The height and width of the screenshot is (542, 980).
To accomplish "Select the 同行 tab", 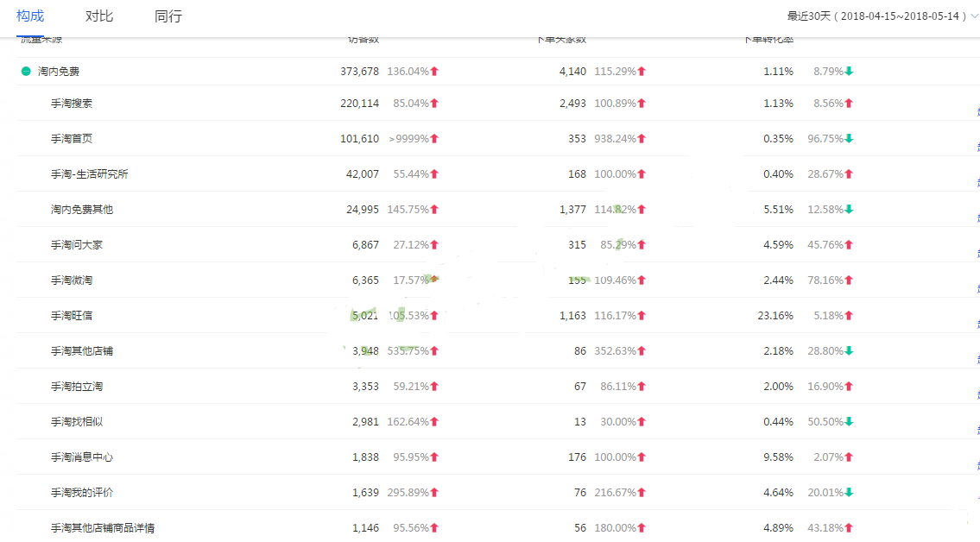I will click(x=168, y=16).
